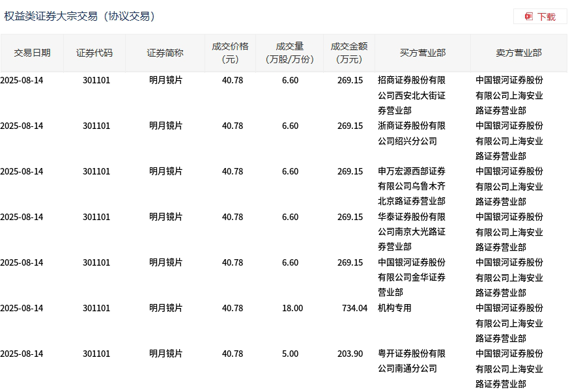568x392 pixels.
Task: Select buyer 华泰证券 南京大光路 cell
Action: point(412,232)
